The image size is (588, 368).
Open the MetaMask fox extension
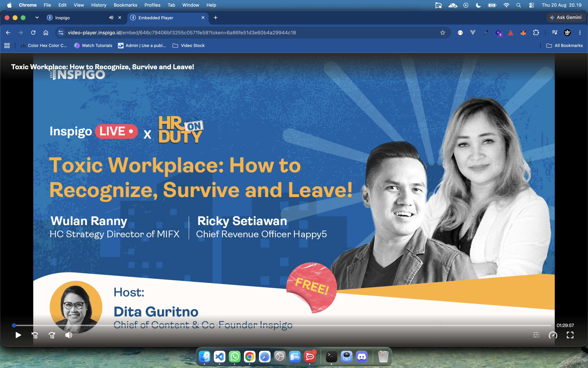523,33
